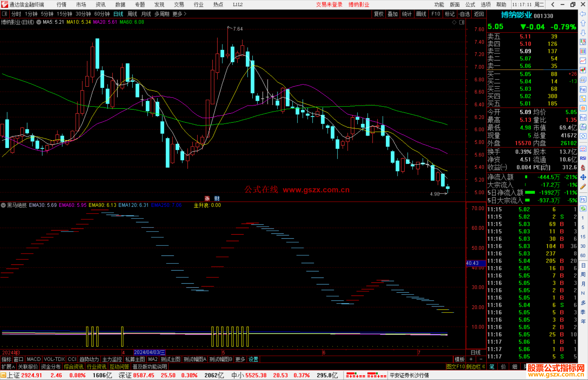Click the 复权 button
Image resolution: width=588 pixels, height=380 pixels.
pyautogui.click(x=379, y=14)
